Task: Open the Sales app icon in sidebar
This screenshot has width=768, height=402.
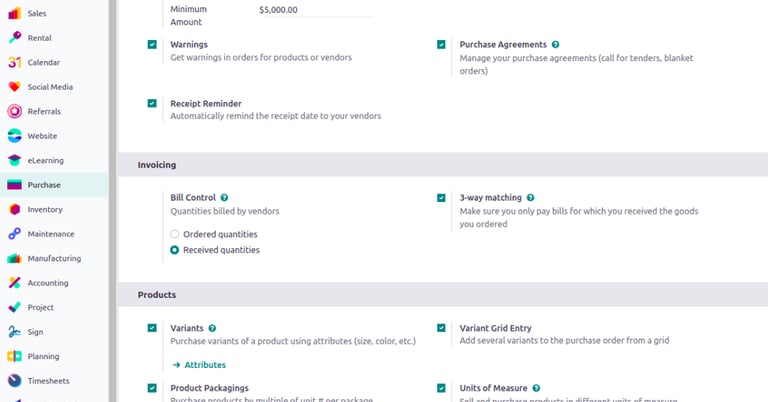Action: coord(15,14)
